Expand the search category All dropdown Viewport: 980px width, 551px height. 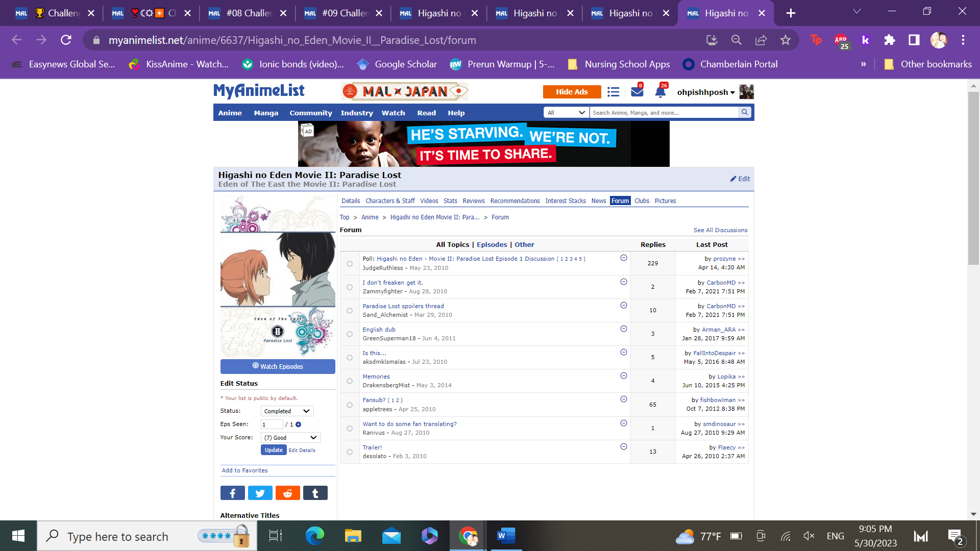pos(566,113)
